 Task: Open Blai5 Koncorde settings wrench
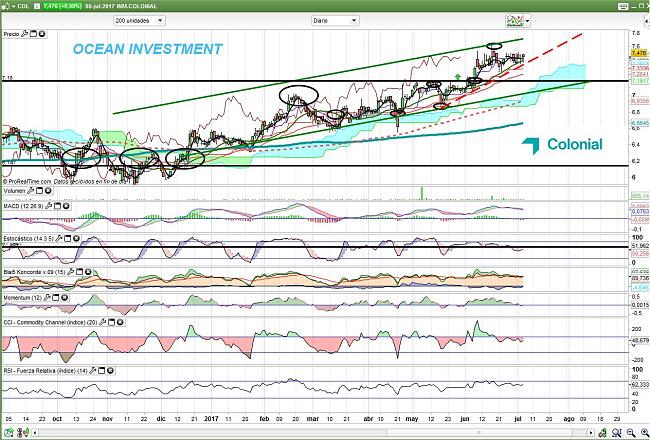click(x=70, y=272)
